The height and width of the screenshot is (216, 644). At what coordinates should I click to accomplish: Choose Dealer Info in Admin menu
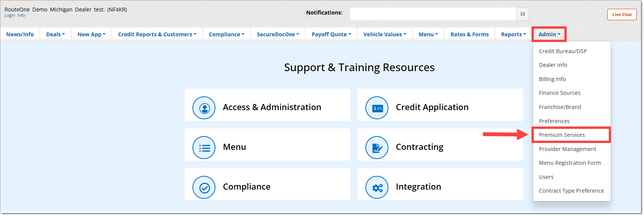click(x=553, y=65)
